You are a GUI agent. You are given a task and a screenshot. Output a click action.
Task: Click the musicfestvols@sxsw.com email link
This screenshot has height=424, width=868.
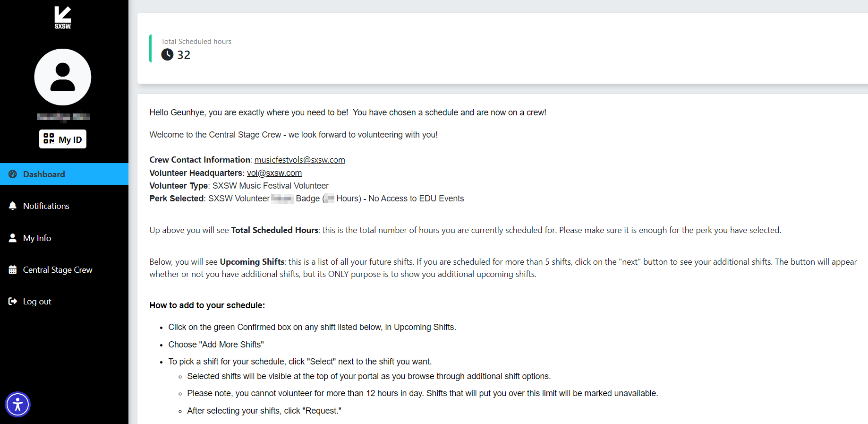(300, 160)
